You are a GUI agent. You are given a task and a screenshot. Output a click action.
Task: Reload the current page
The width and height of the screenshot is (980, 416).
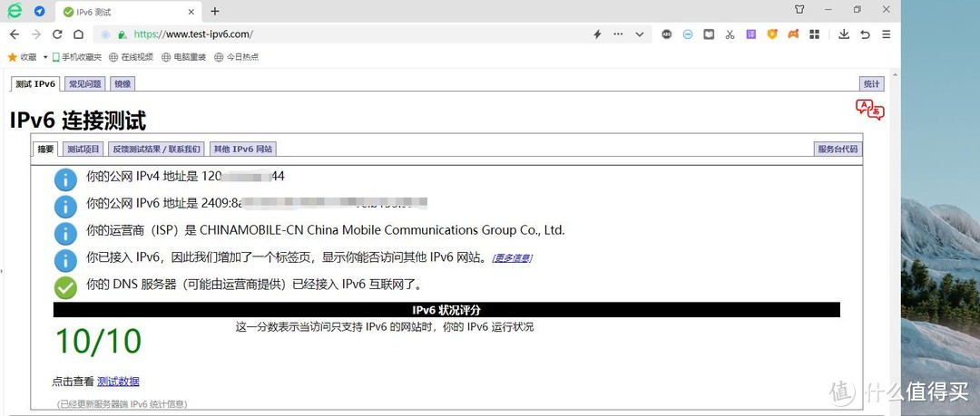(x=57, y=34)
